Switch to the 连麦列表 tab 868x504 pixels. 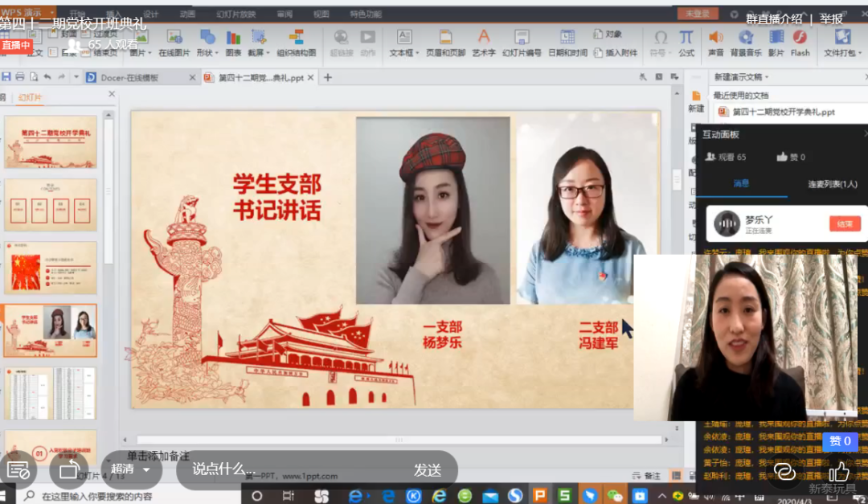[x=833, y=184]
